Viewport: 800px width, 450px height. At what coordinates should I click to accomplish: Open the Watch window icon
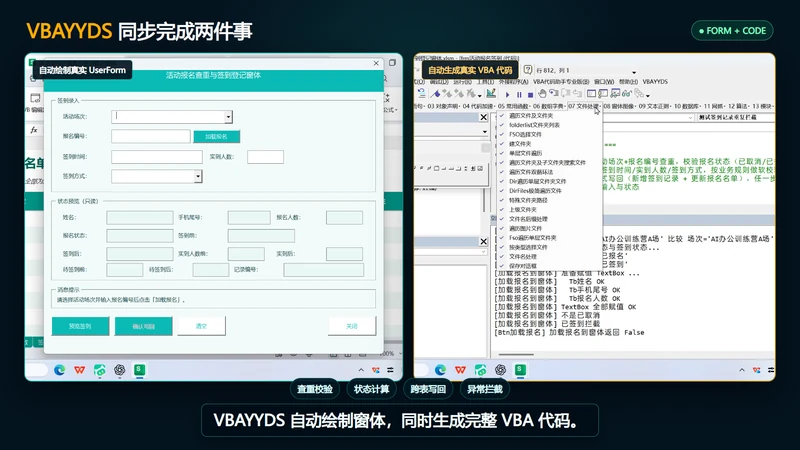(615, 93)
